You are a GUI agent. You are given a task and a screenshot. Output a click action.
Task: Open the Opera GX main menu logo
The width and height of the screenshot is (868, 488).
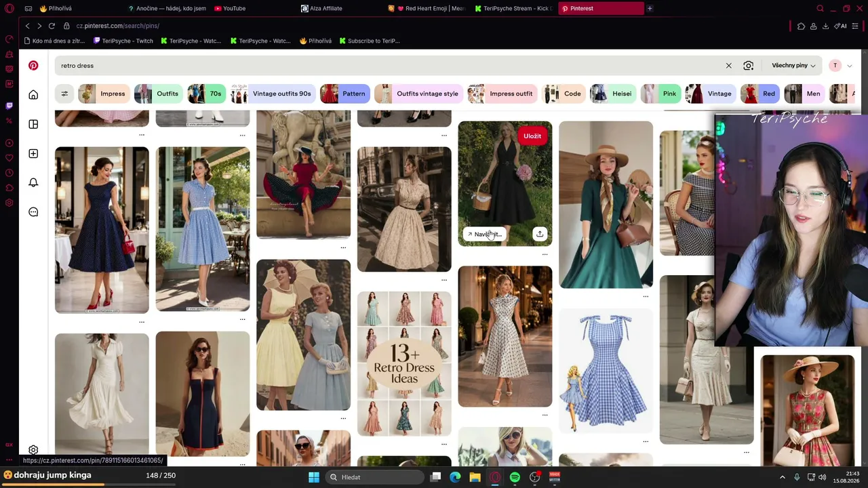pyautogui.click(x=9, y=9)
